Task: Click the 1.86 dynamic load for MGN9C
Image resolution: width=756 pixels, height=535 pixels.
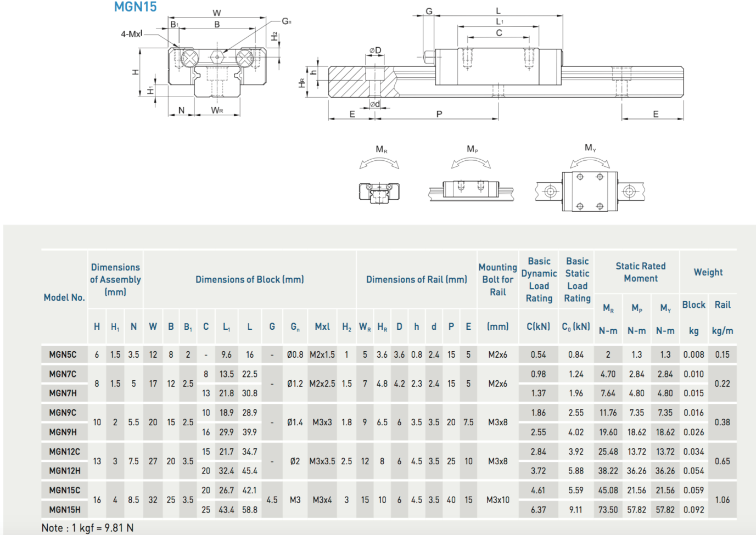Action: (539, 413)
